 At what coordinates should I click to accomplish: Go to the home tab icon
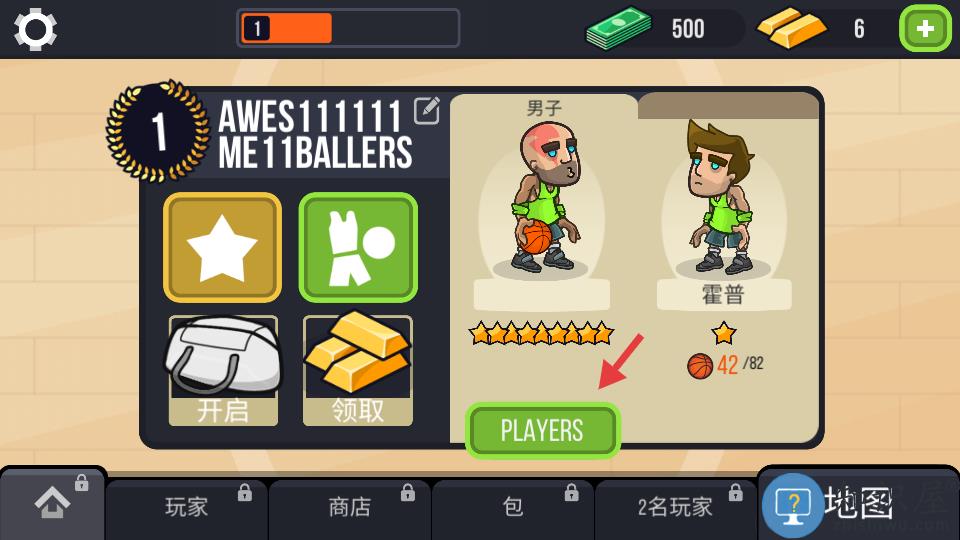click(53, 503)
